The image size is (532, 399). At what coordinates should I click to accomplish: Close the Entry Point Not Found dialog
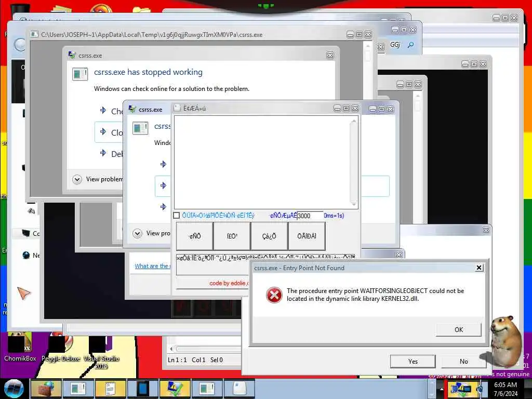[x=478, y=268]
